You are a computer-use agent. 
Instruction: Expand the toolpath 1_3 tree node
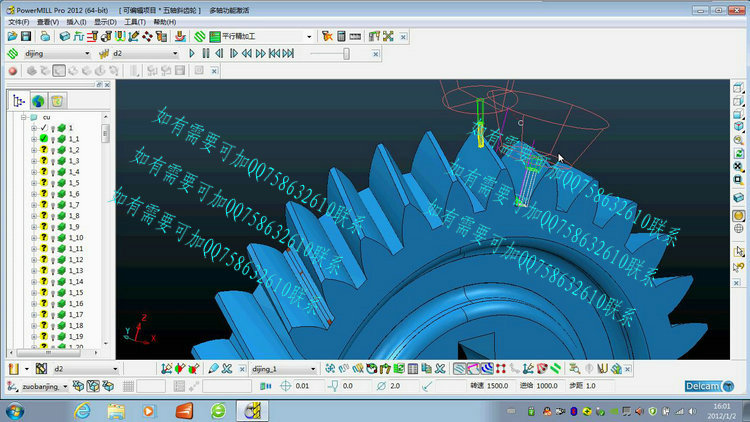point(34,161)
